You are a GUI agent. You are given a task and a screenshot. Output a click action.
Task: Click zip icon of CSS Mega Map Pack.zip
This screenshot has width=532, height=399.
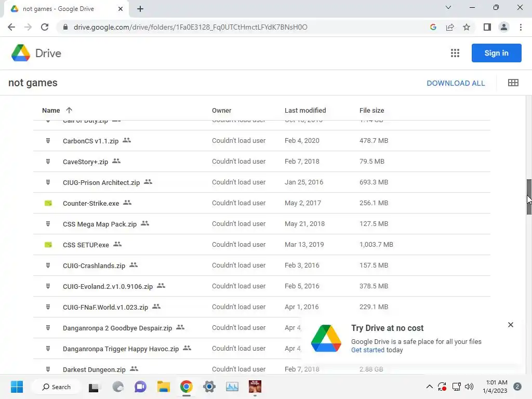48,223
